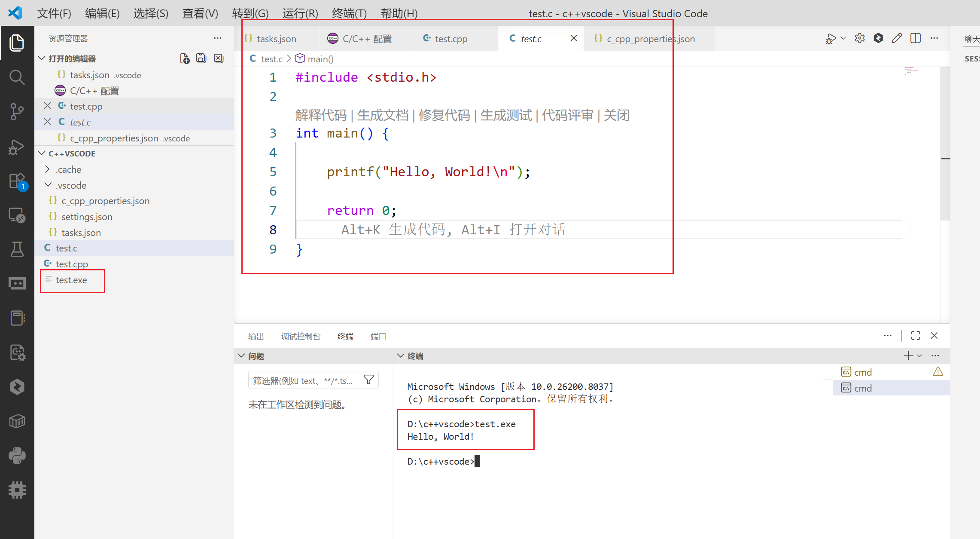Image resolution: width=980 pixels, height=539 pixels.
Task: Click the 生成测试 code lens link
Action: tap(506, 115)
